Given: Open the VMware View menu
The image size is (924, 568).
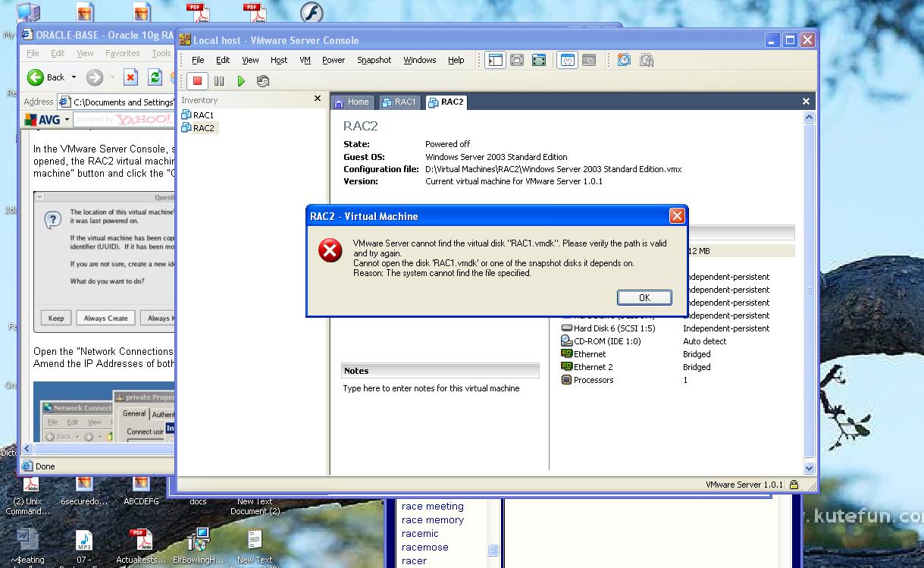Looking at the screenshot, I should (250, 60).
